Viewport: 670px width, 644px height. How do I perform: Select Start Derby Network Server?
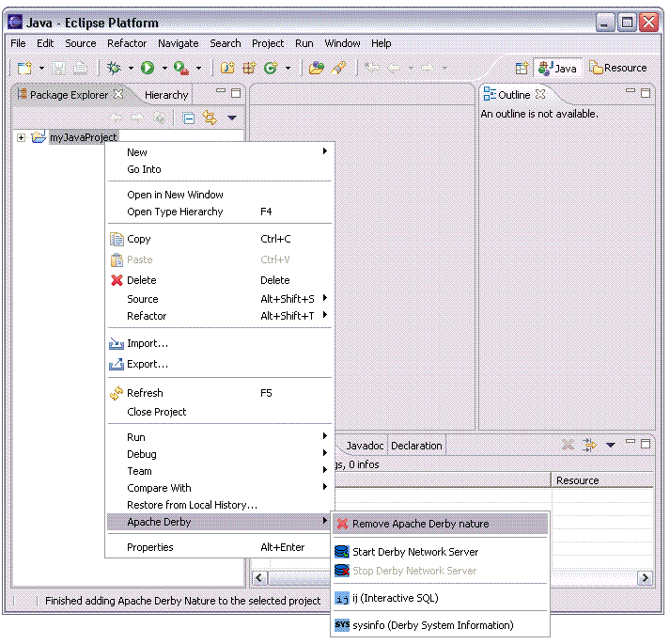414,552
